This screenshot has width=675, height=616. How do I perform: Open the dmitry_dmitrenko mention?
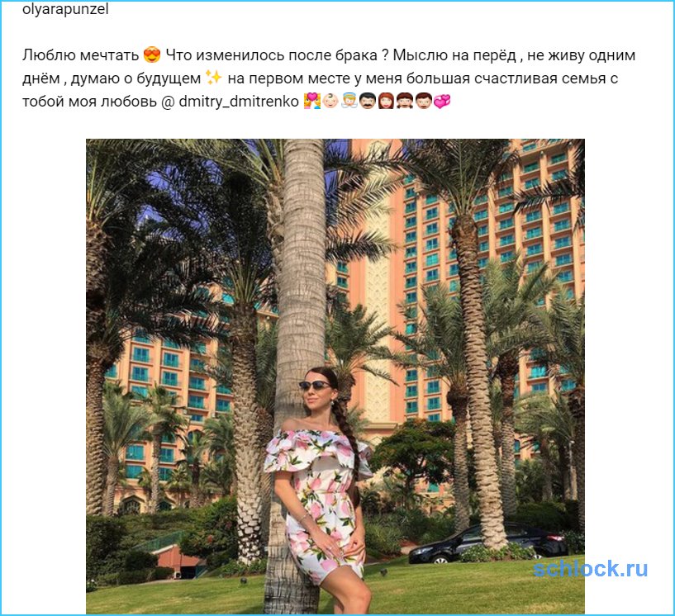tap(239, 102)
